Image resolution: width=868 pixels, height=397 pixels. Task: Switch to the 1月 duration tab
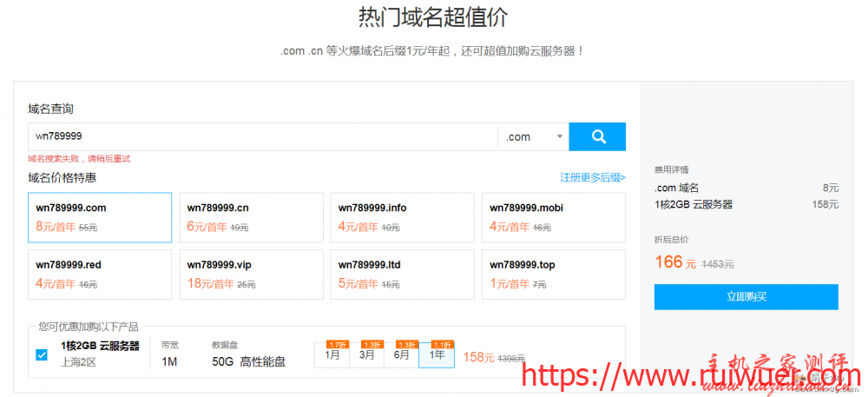[x=332, y=355]
